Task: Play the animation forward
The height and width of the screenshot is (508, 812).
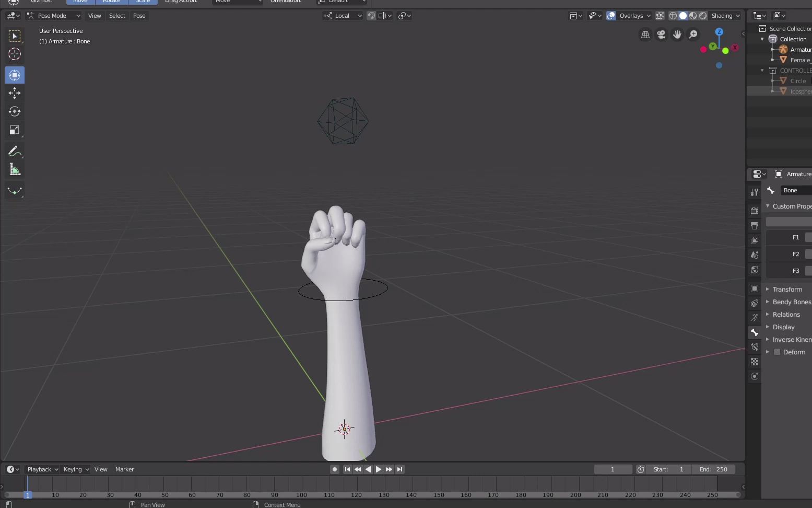Action: click(x=379, y=469)
